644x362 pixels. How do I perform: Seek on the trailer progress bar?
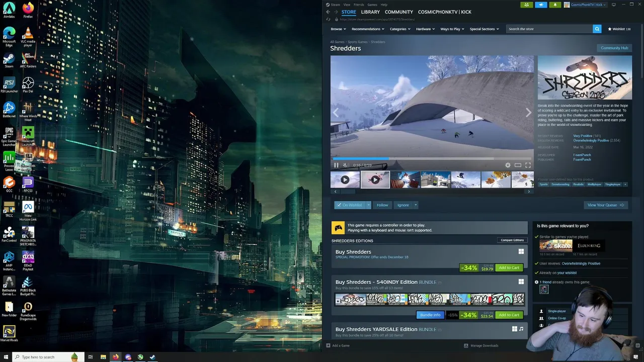pyautogui.click(x=432, y=159)
